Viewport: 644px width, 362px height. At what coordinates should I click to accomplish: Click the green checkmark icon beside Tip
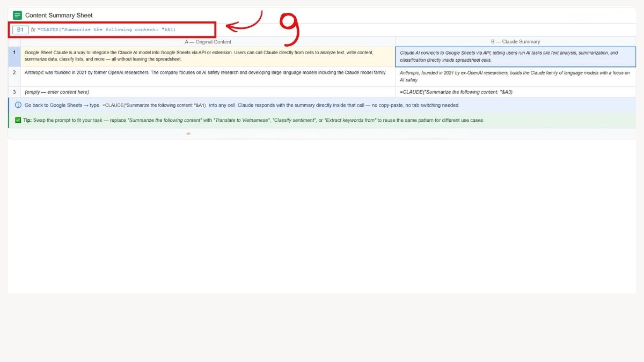point(18,120)
